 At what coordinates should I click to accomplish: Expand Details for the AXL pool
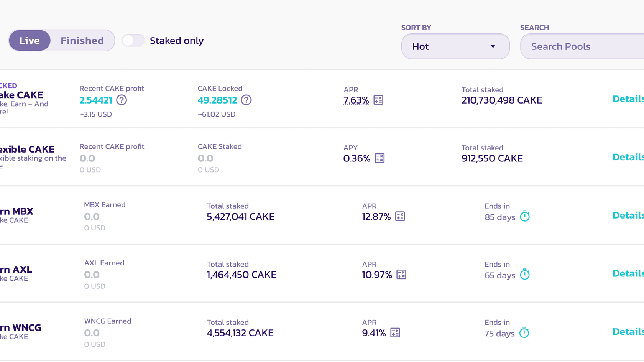point(628,274)
